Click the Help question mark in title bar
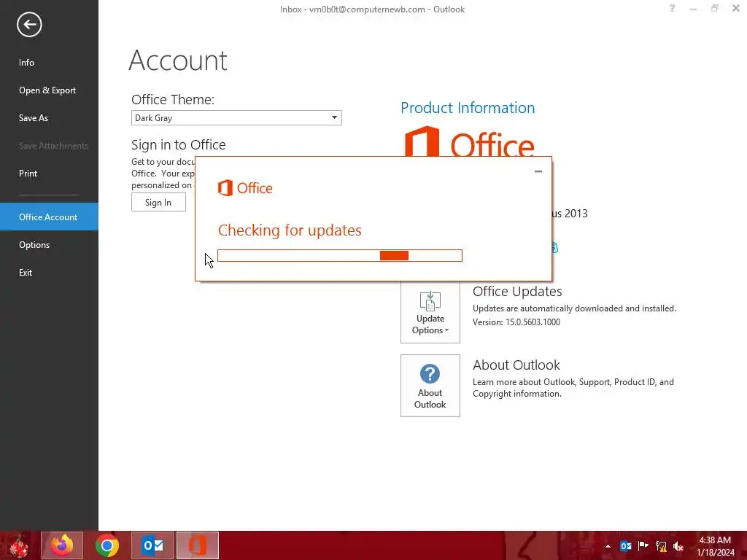 click(672, 8)
